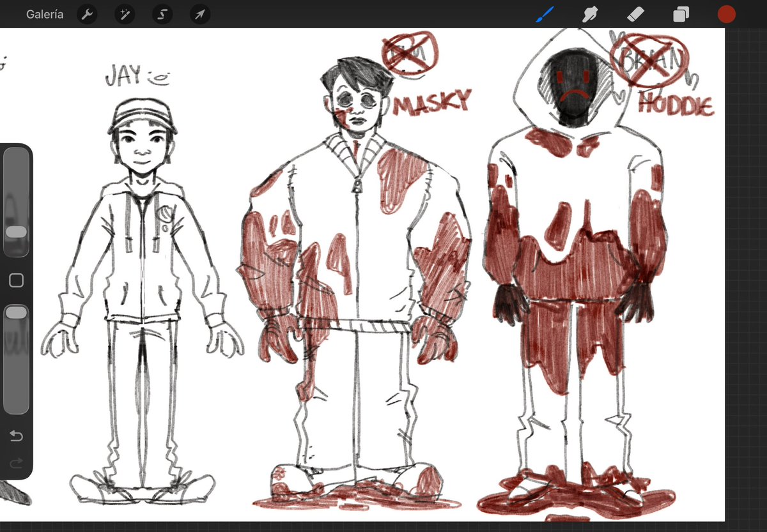
Task: Click the brush opacity slider handle
Action: point(17,312)
